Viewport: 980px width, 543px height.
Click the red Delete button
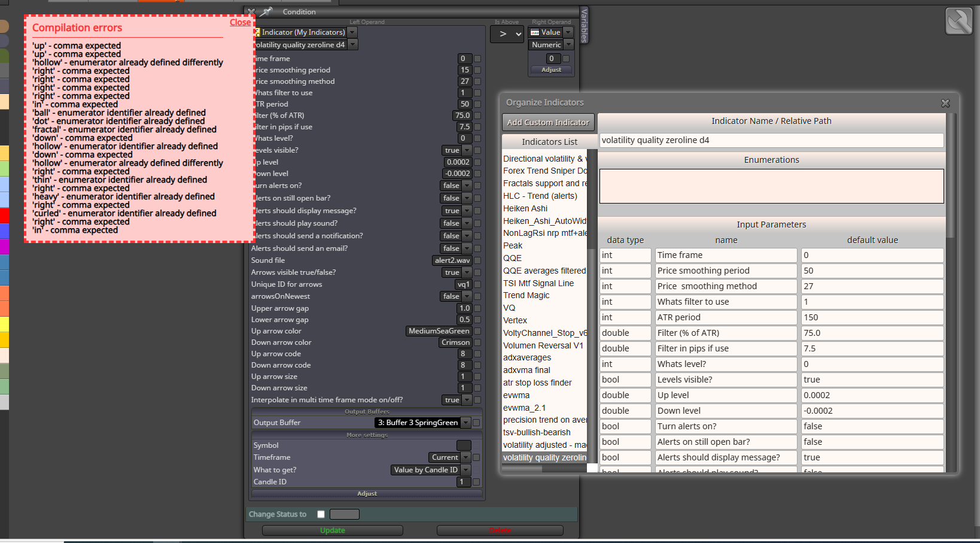tap(500, 530)
